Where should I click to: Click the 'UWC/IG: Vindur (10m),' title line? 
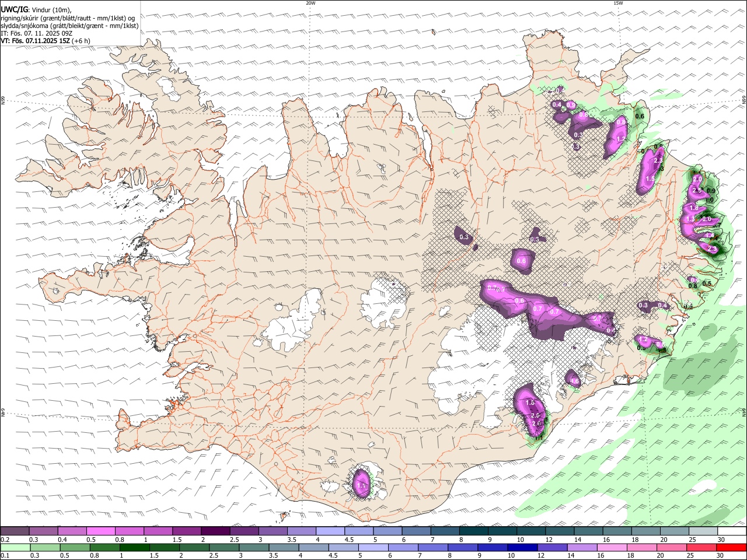(x=36, y=10)
